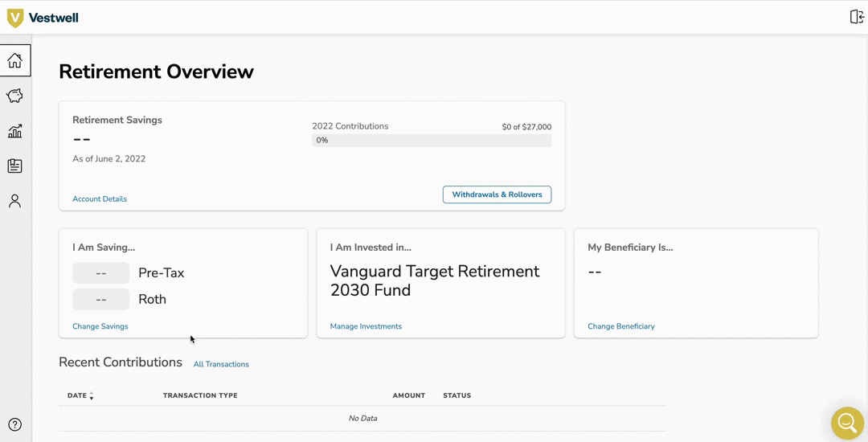The width and height of the screenshot is (868, 442).
Task: Click the Change Savings link
Action: pos(100,326)
